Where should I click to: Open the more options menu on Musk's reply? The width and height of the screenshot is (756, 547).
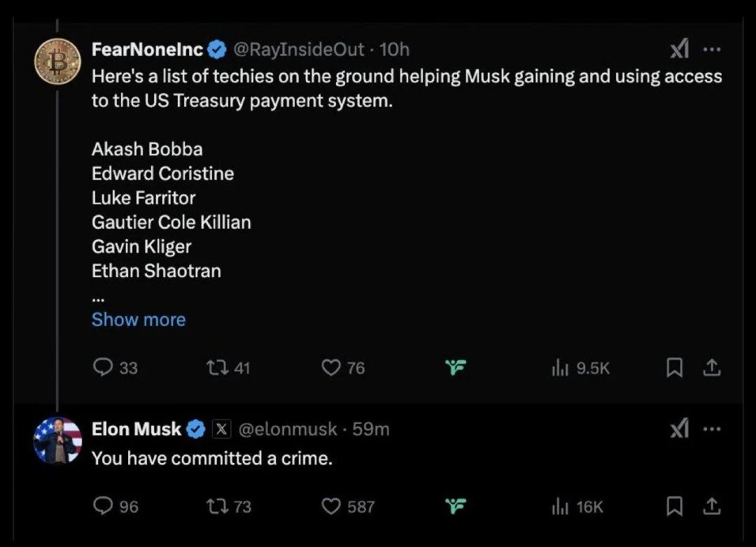point(713,429)
